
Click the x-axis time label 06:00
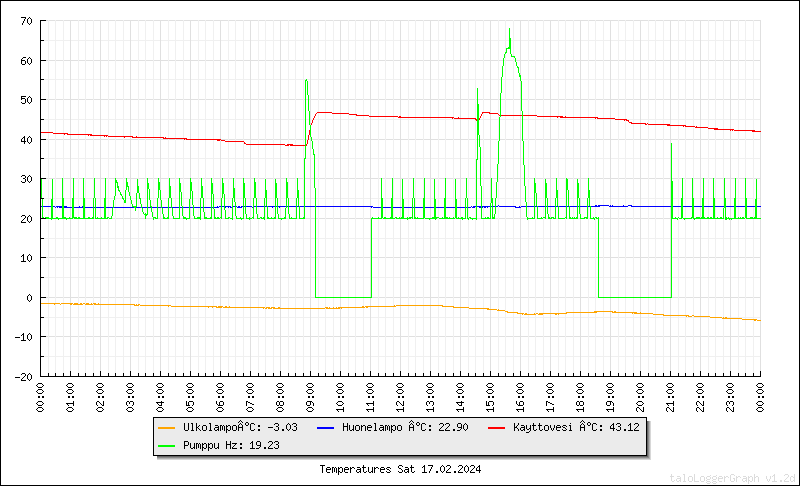(220, 398)
